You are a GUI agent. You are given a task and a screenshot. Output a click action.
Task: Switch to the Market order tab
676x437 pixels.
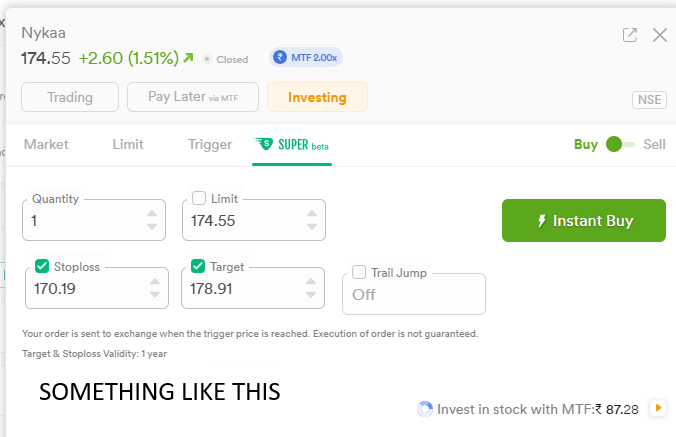tap(46, 144)
